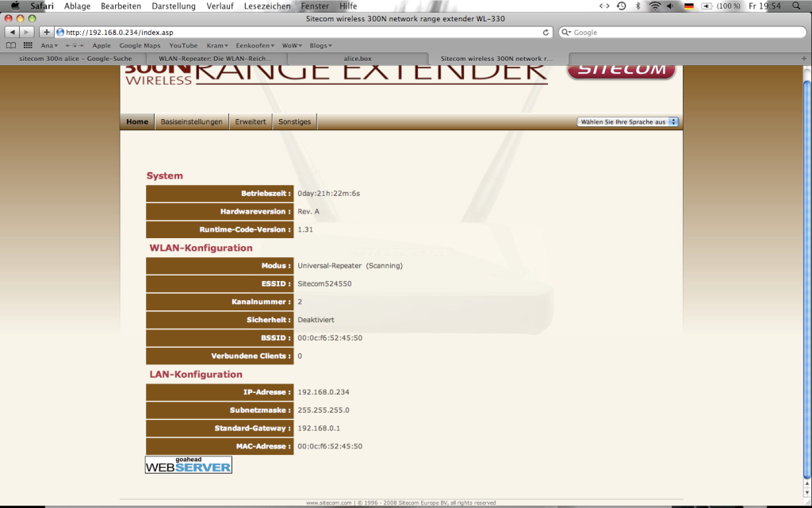Image resolution: width=812 pixels, height=508 pixels.
Task: Click the Hardwareversion value Rev. A
Action: click(308, 211)
